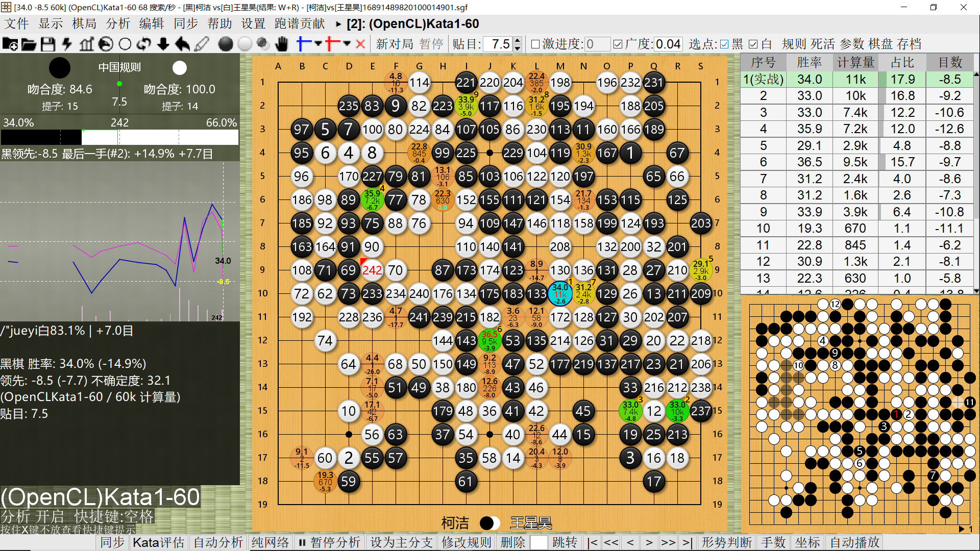The image size is (980, 551).
Task: Uncheck the 黑 candidate points checkbox
Action: click(724, 44)
